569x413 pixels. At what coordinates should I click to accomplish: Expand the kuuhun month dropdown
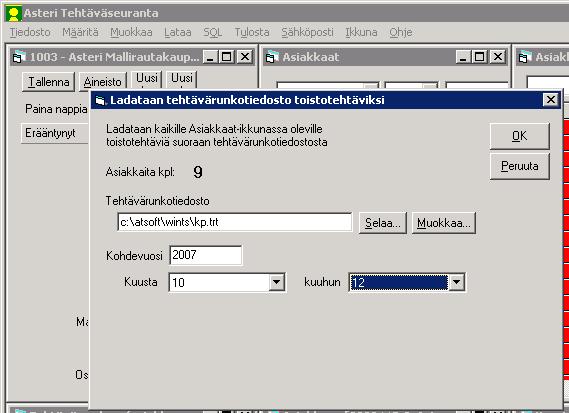457,282
